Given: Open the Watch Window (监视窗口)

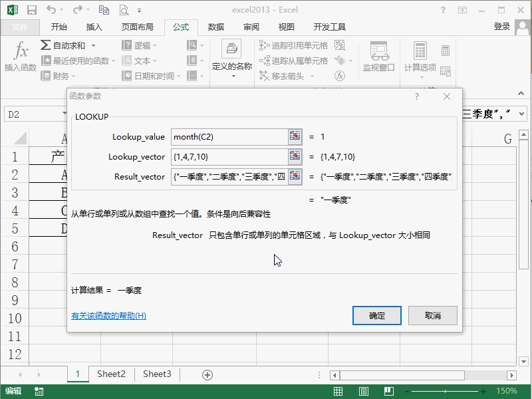Looking at the screenshot, I should 379,57.
